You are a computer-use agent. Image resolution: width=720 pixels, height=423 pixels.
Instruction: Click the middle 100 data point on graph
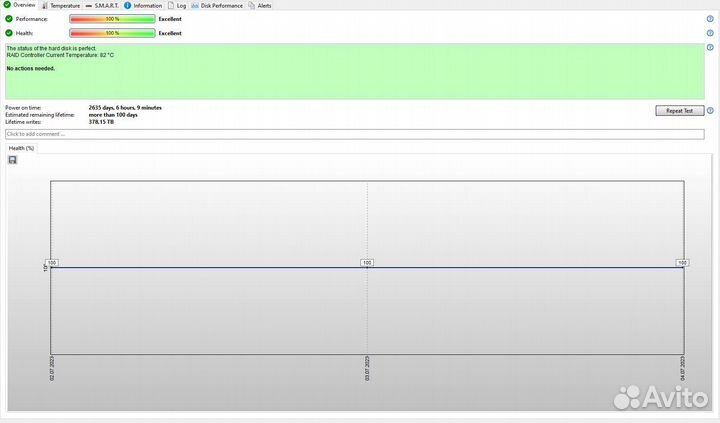367,263
